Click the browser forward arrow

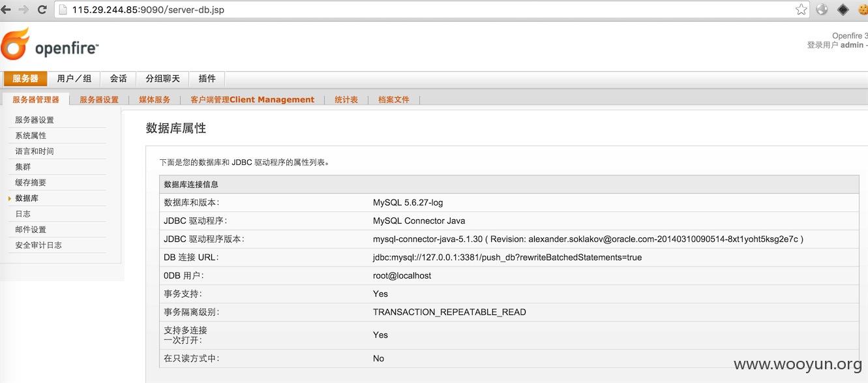[24, 10]
